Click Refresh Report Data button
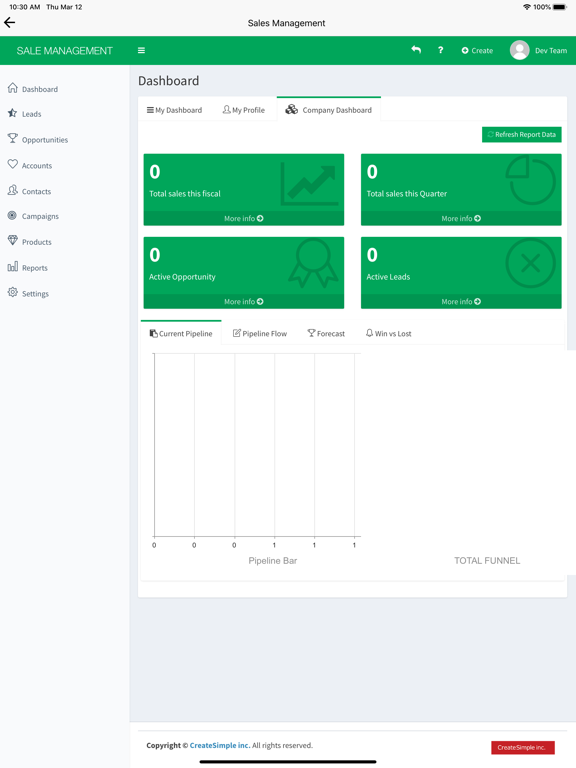Viewport: 576px width, 768px height. point(522,135)
